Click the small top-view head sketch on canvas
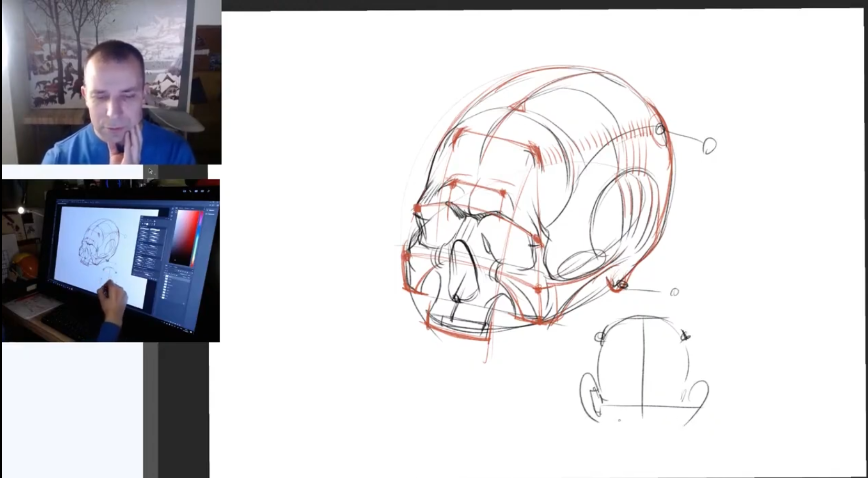This screenshot has height=478, width=868. click(x=644, y=370)
